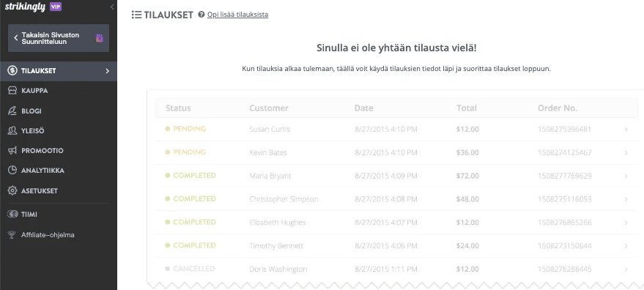The image size is (644, 290).
Task: Open Maria Bryant order details arrow
Action: tap(626, 176)
